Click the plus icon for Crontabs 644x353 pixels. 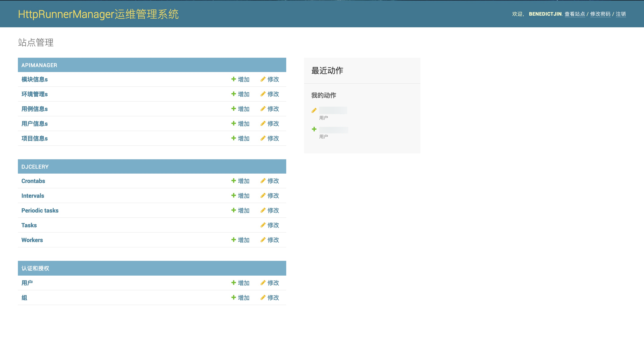coord(233,181)
